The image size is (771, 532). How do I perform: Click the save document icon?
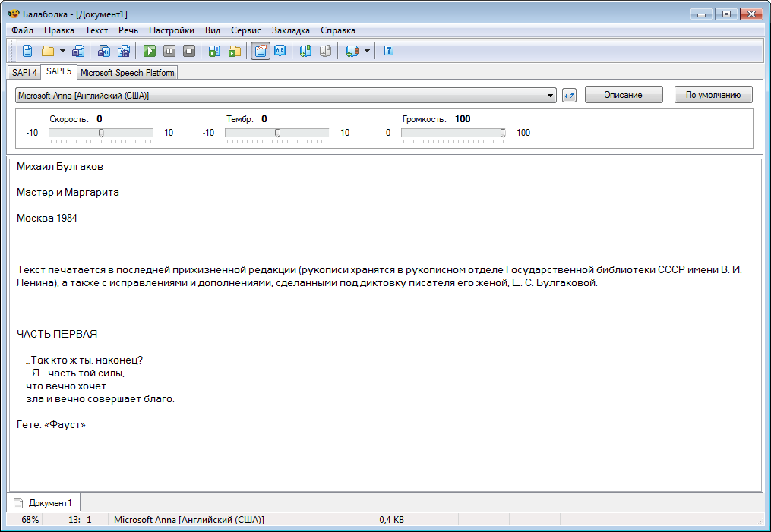pyautogui.click(x=77, y=51)
